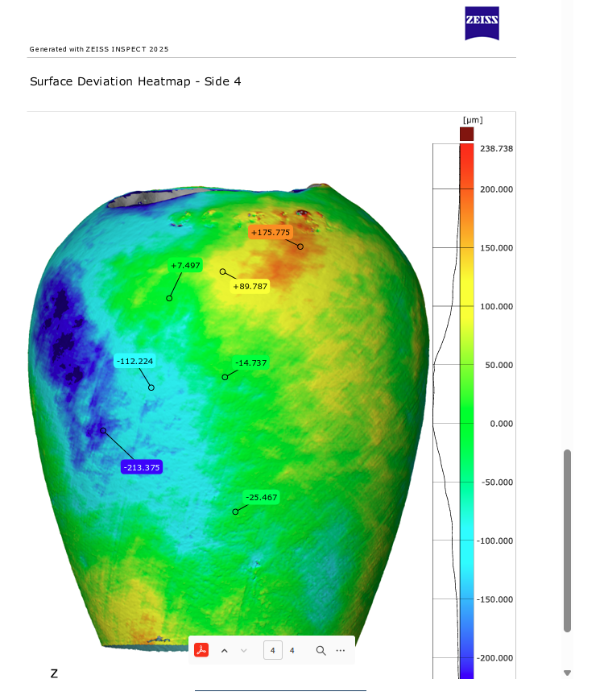Click the +89.787 deviation label
The image size is (604, 700).
(250, 286)
